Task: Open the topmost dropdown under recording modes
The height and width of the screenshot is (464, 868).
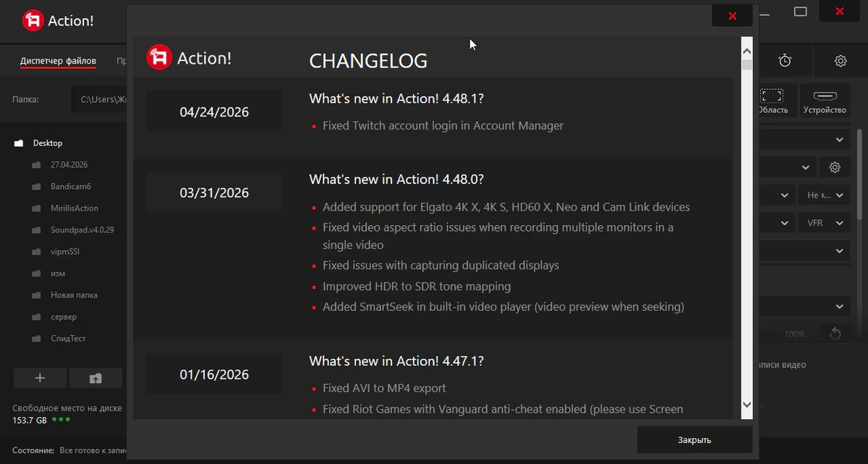Action: coord(803,139)
